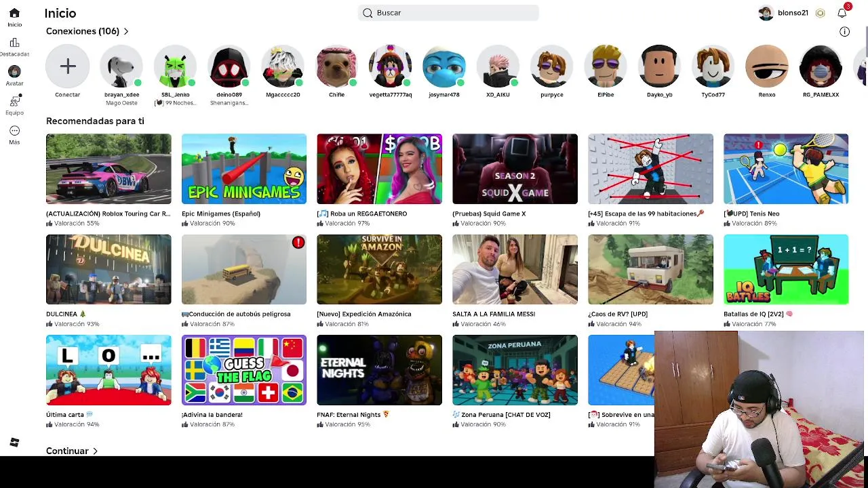Open Mgaccccc20 friend avatar
This screenshot has width=868, height=488.
coord(283,66)
